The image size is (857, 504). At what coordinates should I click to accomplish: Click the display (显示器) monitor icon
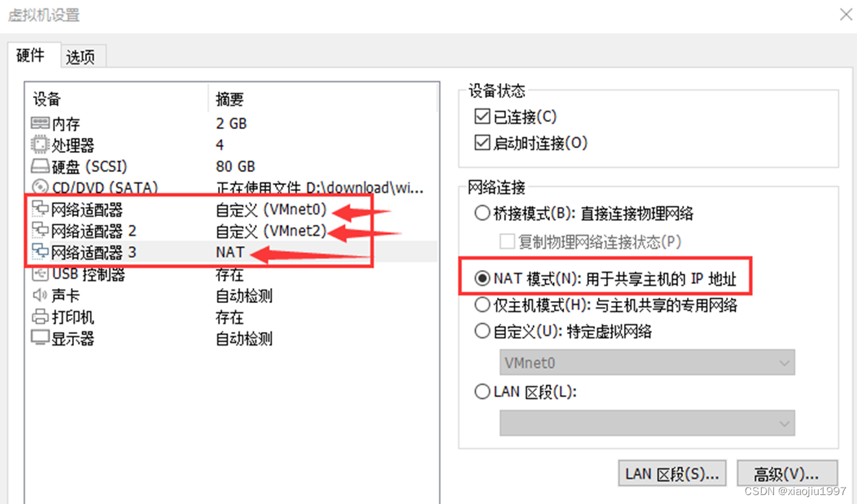[x=40, y=338]
